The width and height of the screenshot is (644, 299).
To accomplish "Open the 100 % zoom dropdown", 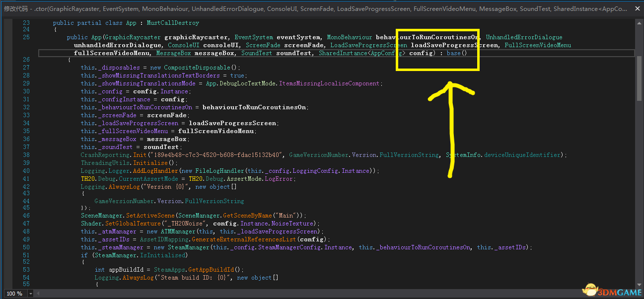I will tap(30, 294).
